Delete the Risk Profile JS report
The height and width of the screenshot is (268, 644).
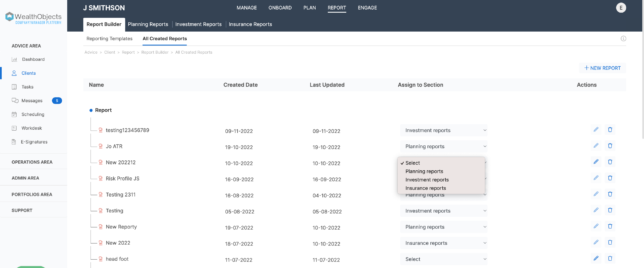(610, 178)
